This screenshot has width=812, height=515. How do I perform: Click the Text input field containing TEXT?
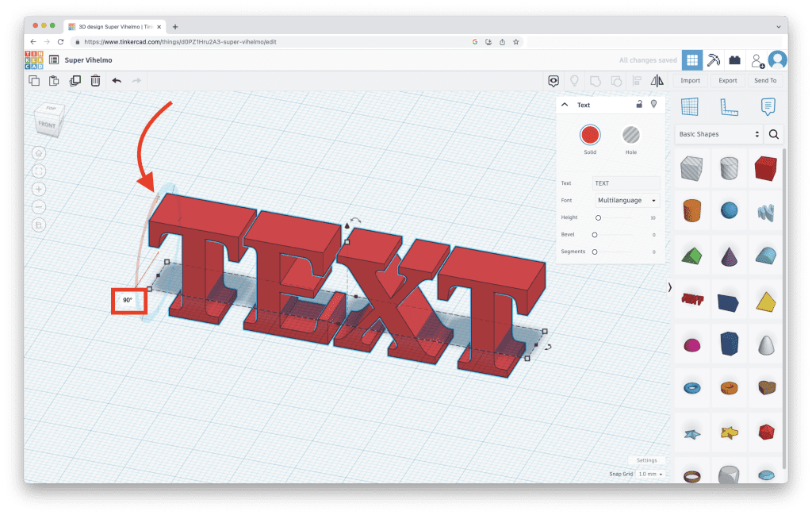tap(626, 183)
